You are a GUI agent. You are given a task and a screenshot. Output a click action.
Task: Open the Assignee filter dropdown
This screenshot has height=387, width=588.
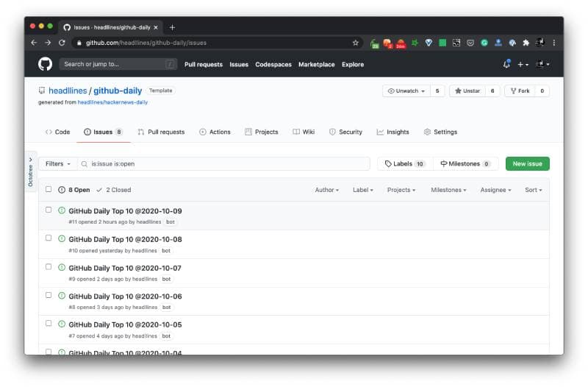click(495, 190)
